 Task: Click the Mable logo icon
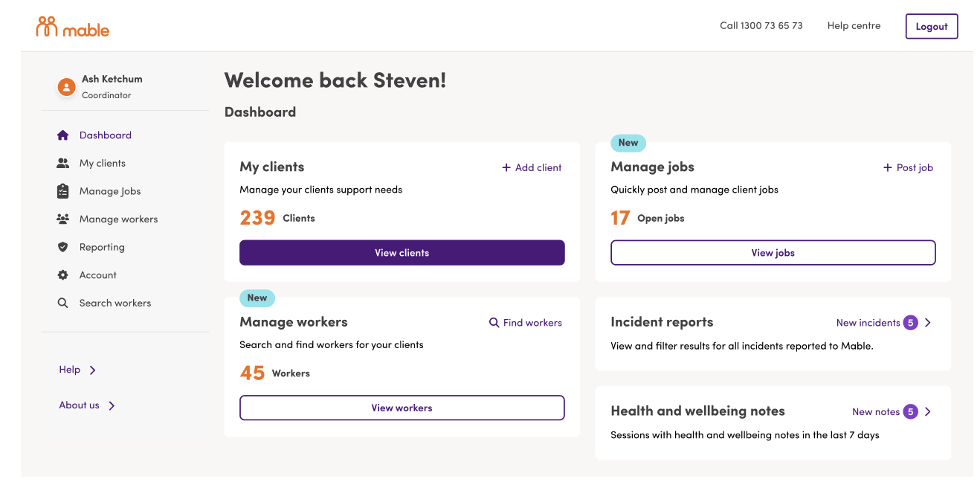pyautogui.click(x=47, y=27)
